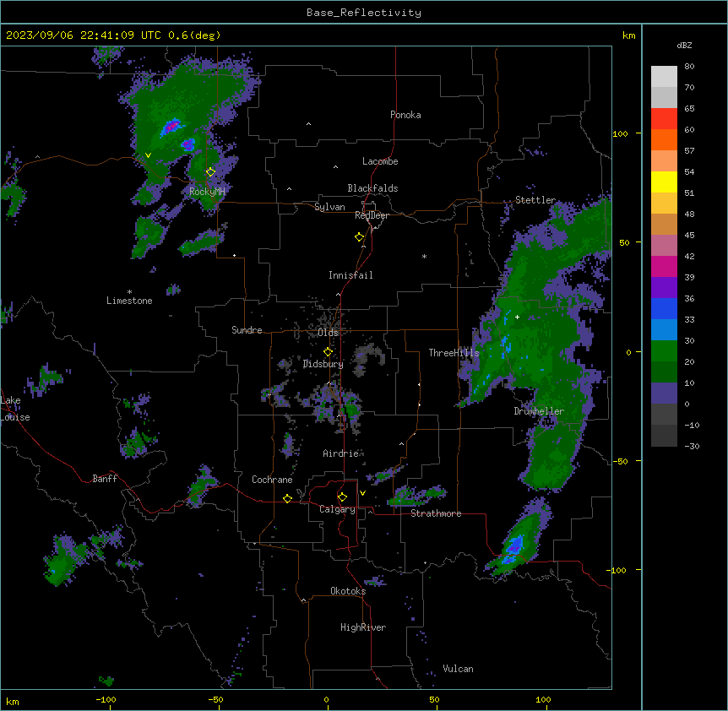Image resolution: width=728 pixels, height=711 pixels.
Task: Click the Okotoks label
Action: (x=348, y=591)
